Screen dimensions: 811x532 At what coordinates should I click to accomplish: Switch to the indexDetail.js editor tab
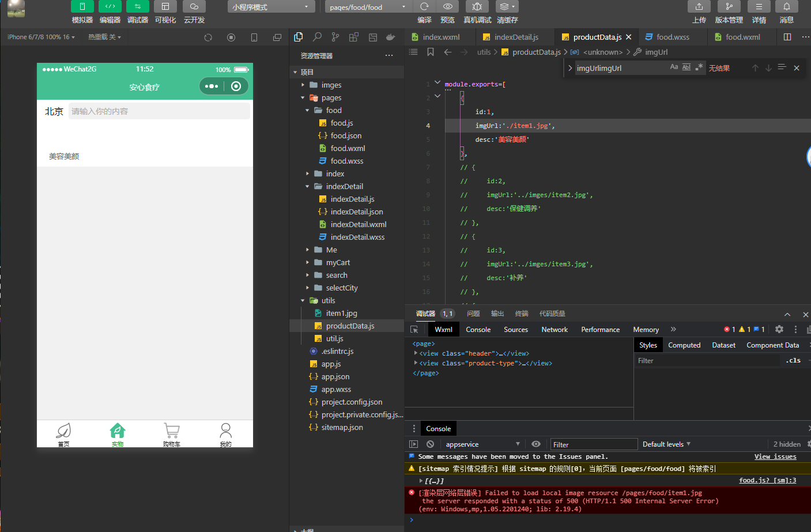click(516, 37)
